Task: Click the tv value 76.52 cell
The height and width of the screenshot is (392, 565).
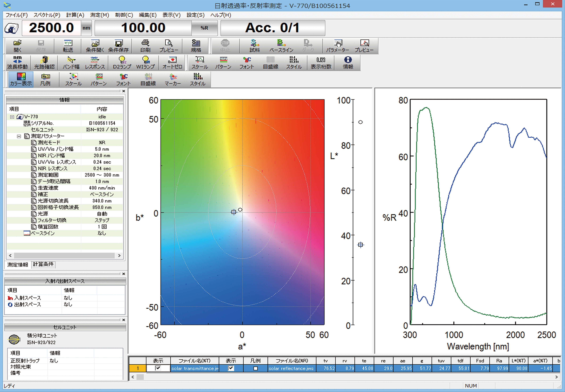Action: pyautogui.click(x=325, y=368)
